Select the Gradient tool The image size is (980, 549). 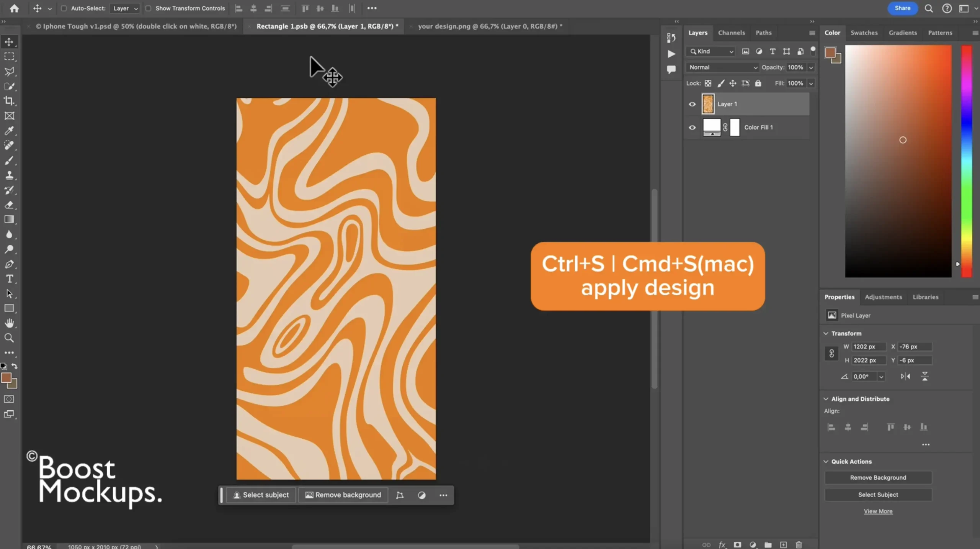pyautogui.click(x=9, y=220)
